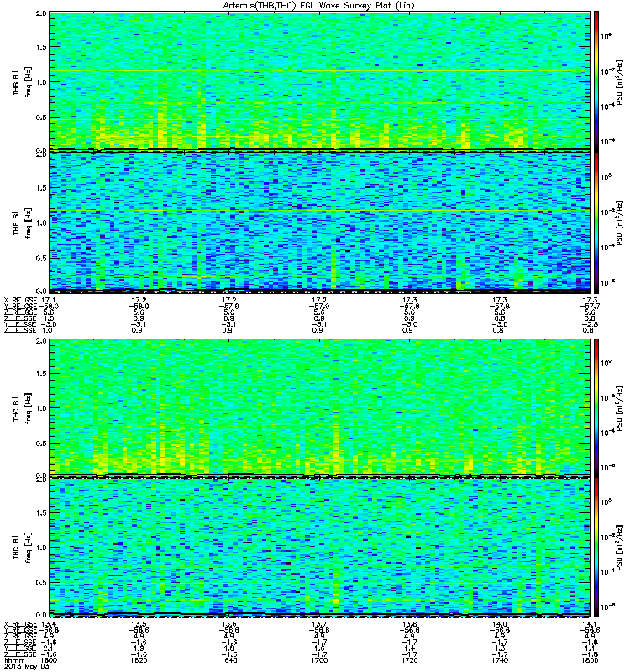Viewport: 630px width, 672px height.
Task: Click the THB B-parallel panel axis label
Action: coord(23,222)
